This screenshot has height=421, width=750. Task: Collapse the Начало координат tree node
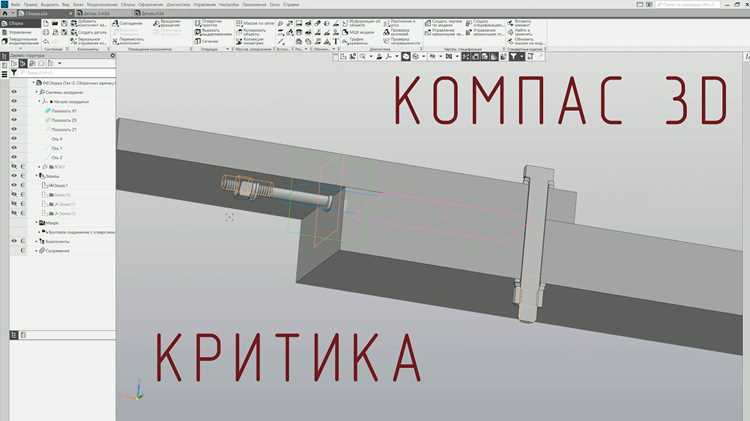pyautogui.click(x=40, y=101)
